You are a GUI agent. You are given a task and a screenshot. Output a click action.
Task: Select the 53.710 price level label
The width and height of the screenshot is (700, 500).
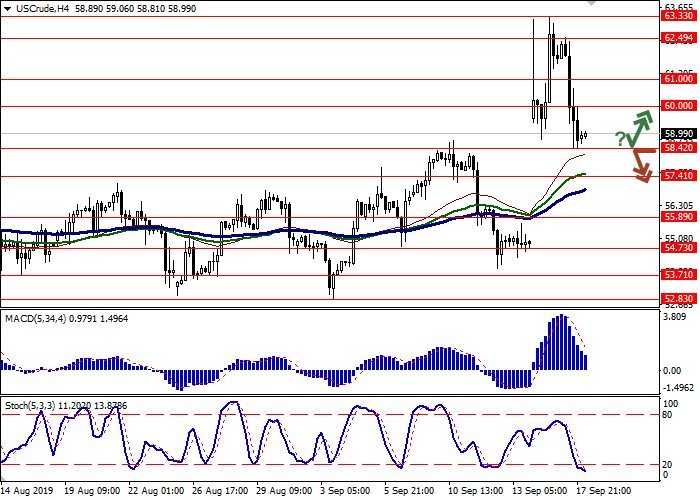[678, 275]
